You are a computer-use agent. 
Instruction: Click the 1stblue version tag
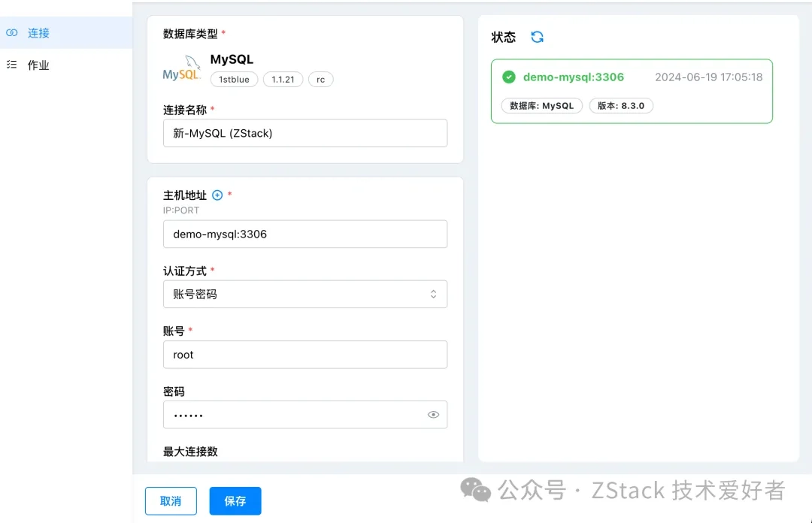pyautogui.click(x=234, y=79)
